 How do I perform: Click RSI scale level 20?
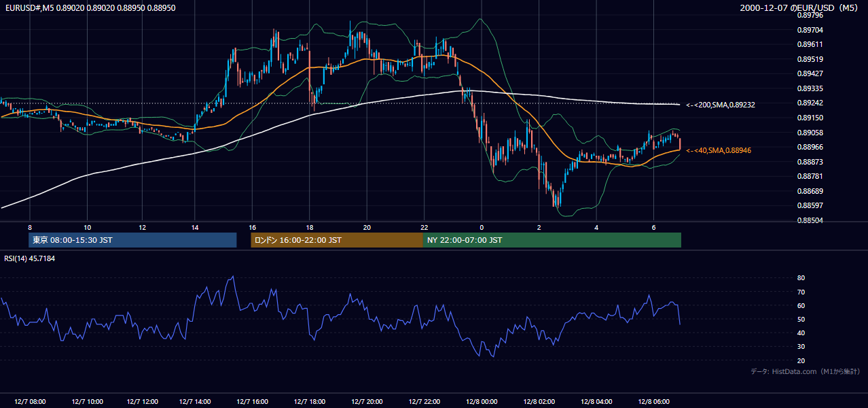[x=801, y=360]
